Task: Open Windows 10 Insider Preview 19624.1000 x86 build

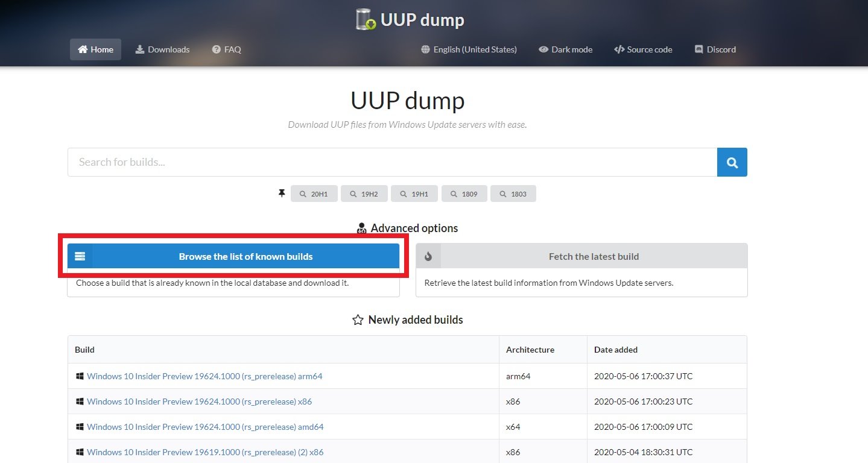Action: [x=199, y=402]
